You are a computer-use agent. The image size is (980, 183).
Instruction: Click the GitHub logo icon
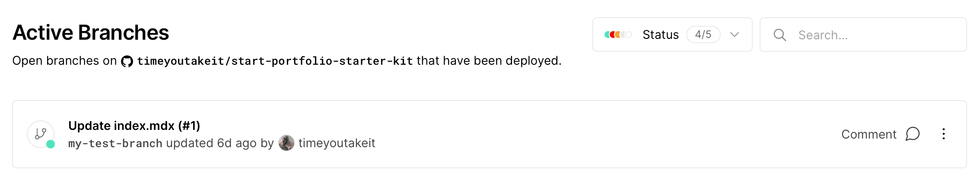(x=127, y=61)
